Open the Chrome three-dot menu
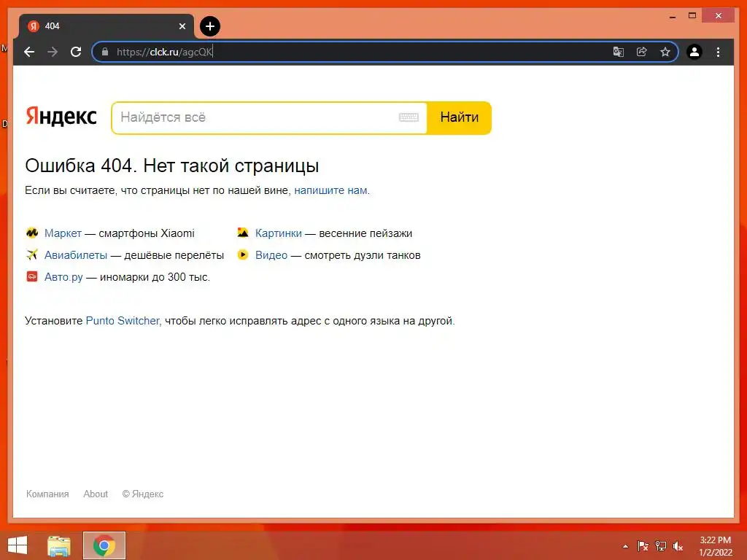 (x=718, y=52)
